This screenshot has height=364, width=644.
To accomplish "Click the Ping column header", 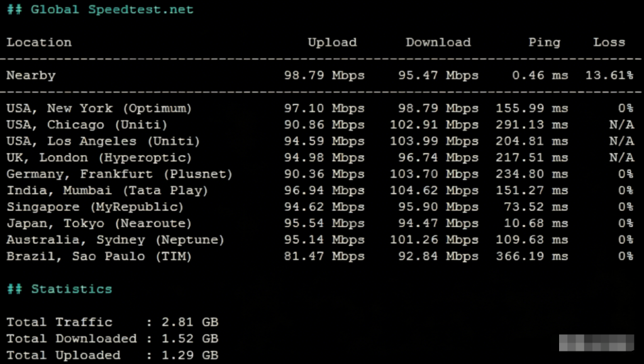I will [x=544, y=43].
